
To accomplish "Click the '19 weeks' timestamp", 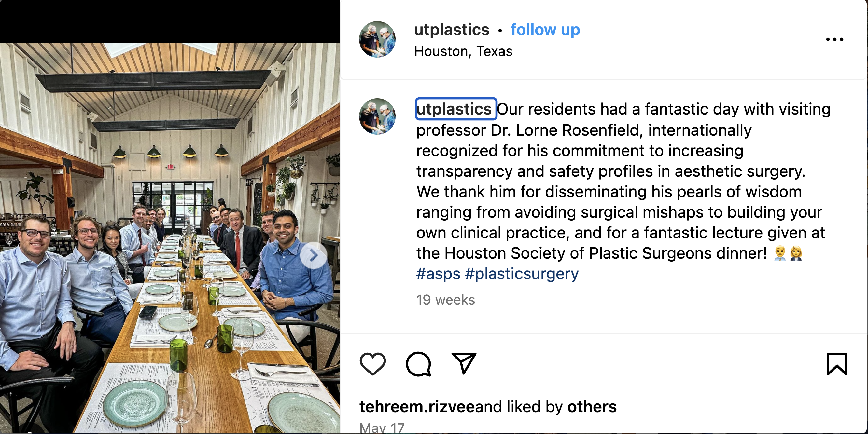I will pos(445,300).
